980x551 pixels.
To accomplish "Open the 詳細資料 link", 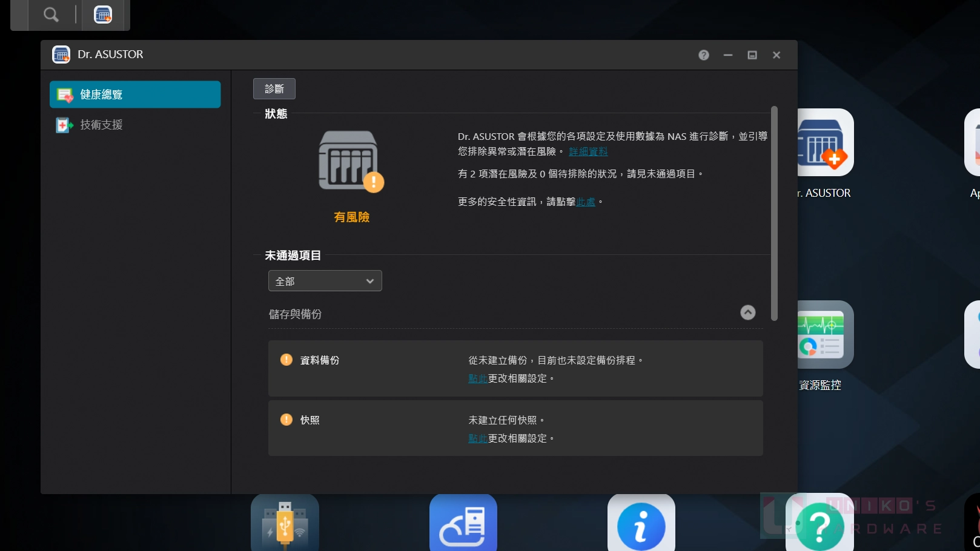I will (588, 151).
